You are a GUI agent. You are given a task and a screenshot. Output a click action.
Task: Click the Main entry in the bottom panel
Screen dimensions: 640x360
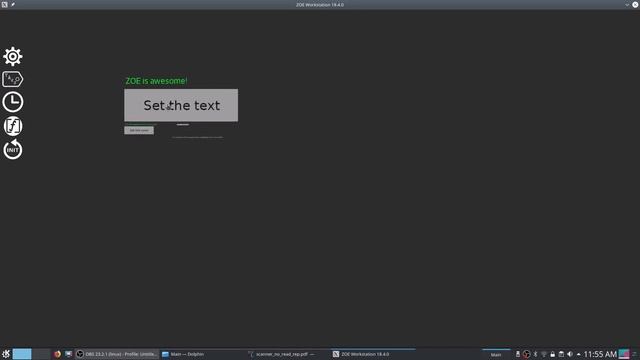pyautogui.click(x=496, y=354)
